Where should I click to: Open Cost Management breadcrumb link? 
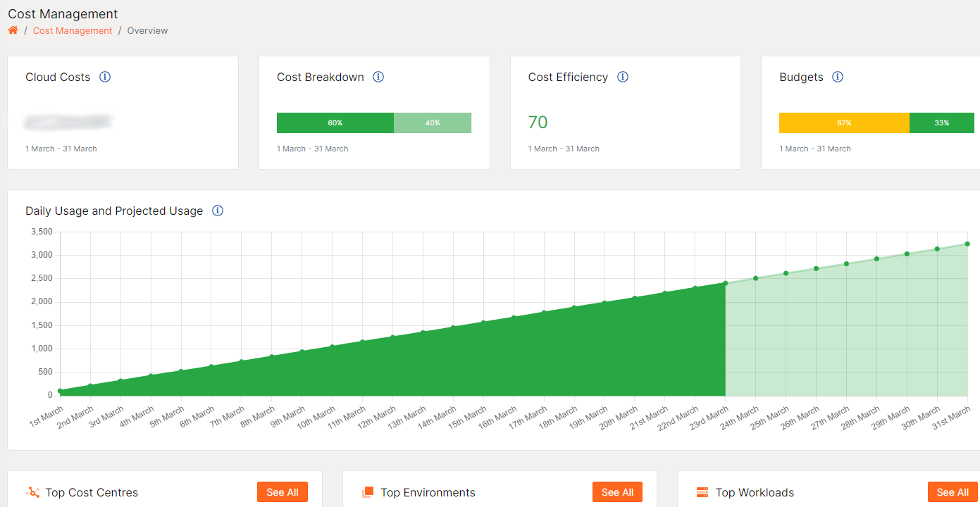pyautogui.click(x=73, y=30)
